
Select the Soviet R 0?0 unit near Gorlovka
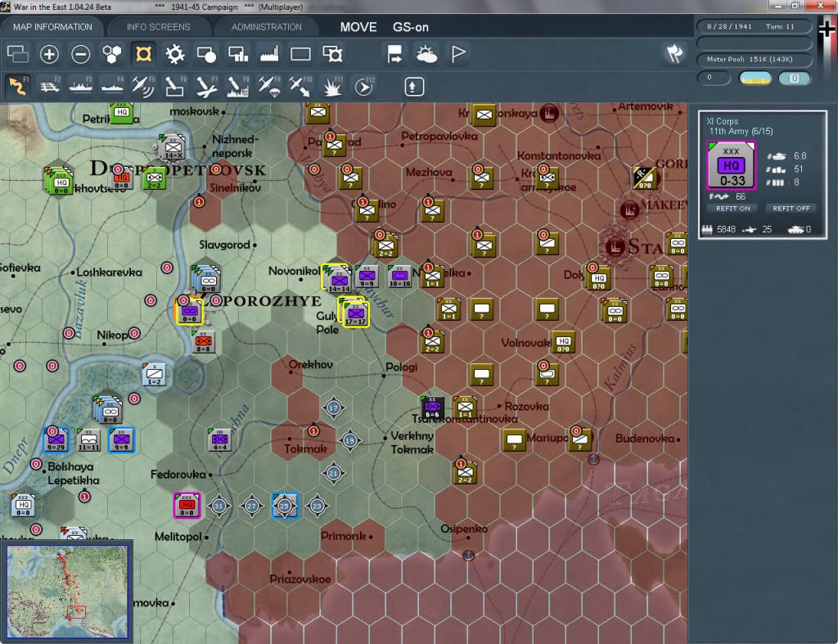point(645,178)
